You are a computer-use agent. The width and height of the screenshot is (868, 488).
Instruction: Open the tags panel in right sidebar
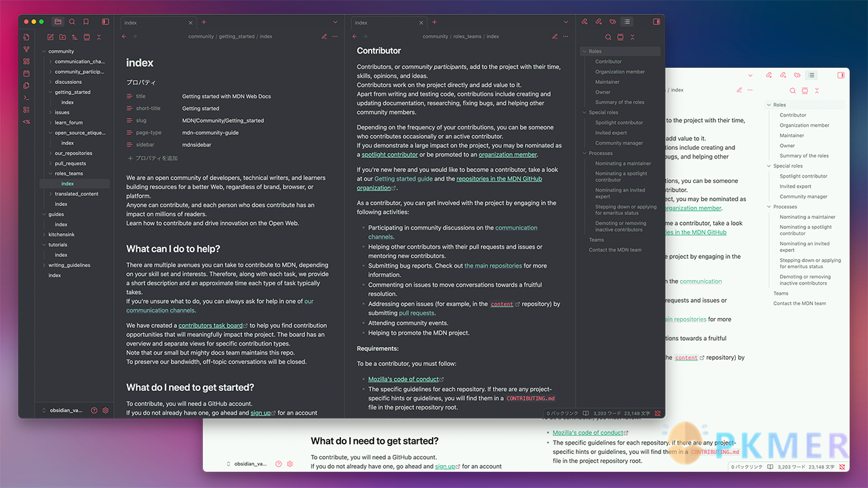point(613,22)
